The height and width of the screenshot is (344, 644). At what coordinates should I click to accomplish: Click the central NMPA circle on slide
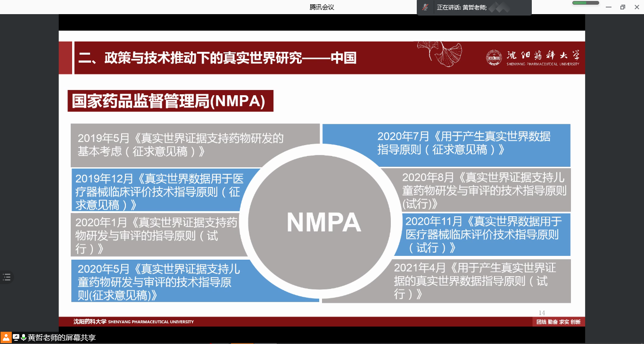pos(323,222)
